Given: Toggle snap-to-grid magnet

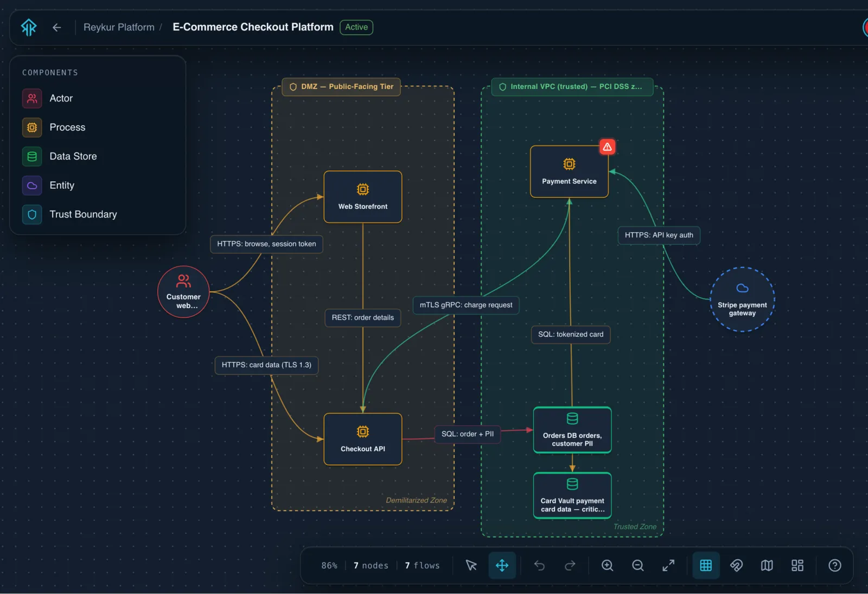Looking at the screenshot, I should tap(736, 565).
